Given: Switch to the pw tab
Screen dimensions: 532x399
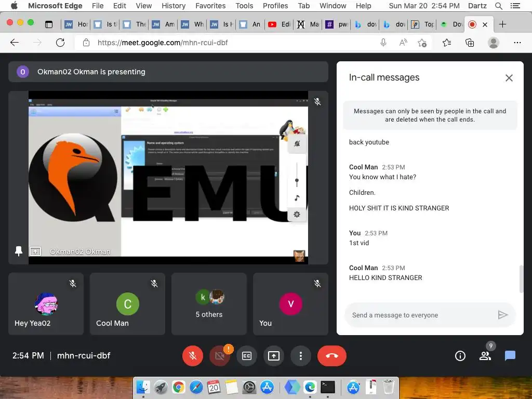Looking at the screenshot, I should pos(337,24).
